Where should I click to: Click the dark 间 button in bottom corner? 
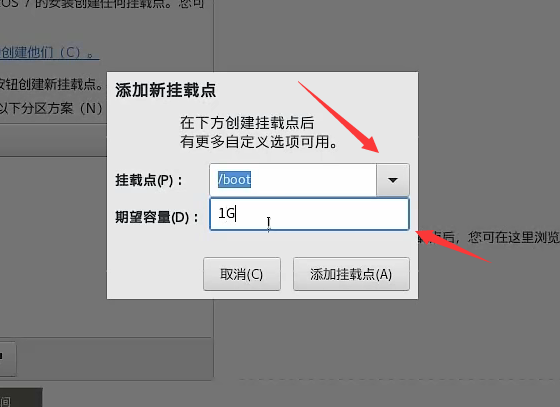click(x=21, y=397)
